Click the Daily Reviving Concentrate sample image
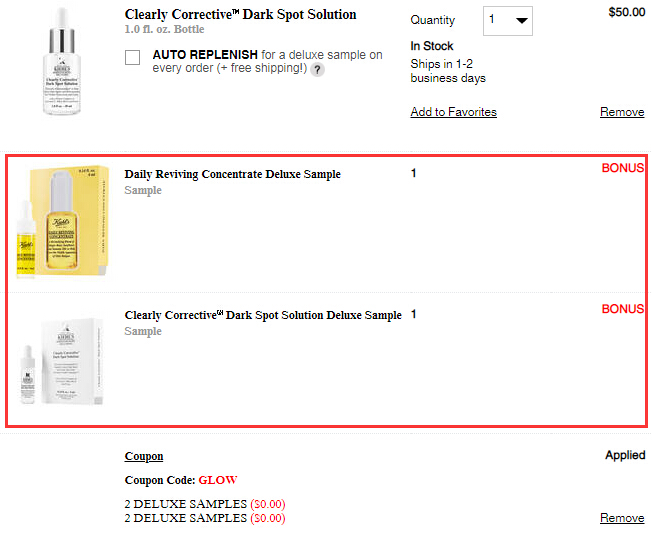 62,222
